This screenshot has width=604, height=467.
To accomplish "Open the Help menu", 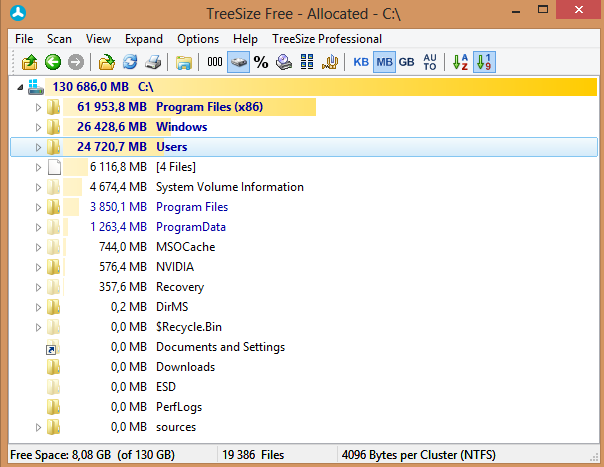I will coord(245,39).
